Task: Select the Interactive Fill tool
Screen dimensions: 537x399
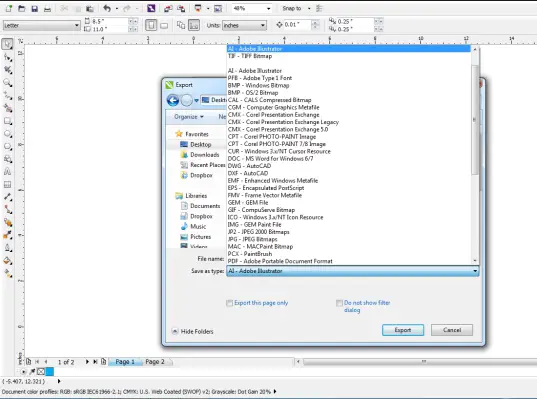Action: coord(8,273)
